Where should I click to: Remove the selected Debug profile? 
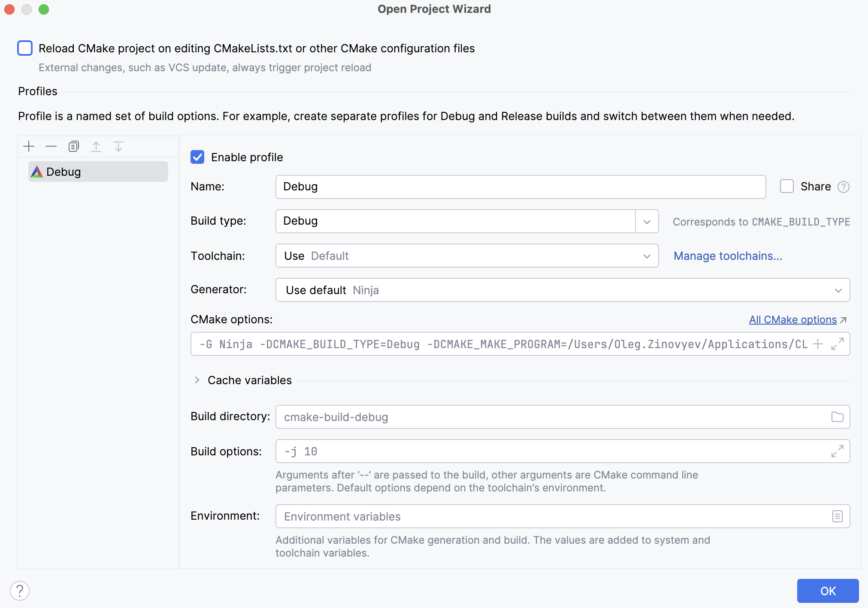pyautogui.click(x=51, y=146)
